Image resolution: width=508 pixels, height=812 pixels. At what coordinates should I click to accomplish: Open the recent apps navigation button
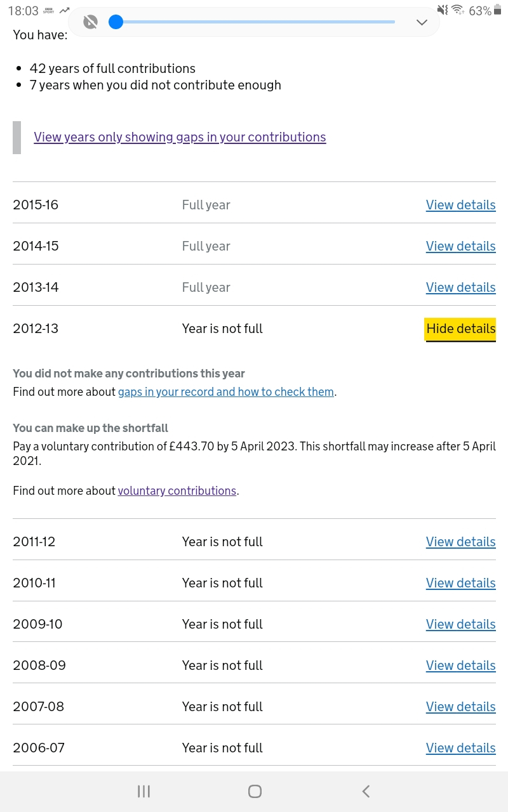tap(144, 791)
